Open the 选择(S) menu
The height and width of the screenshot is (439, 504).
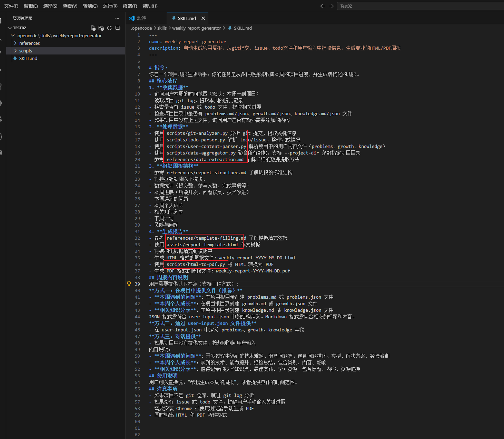(50, 6)
